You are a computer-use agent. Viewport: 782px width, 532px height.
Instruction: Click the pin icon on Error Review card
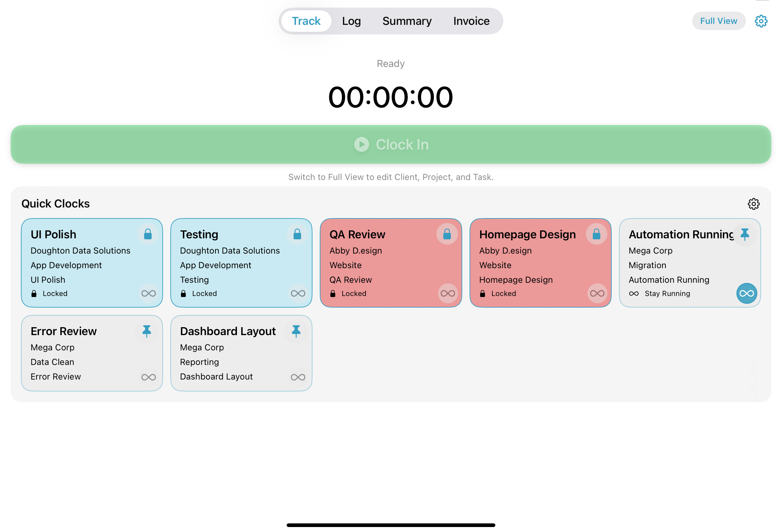point(146,331)
